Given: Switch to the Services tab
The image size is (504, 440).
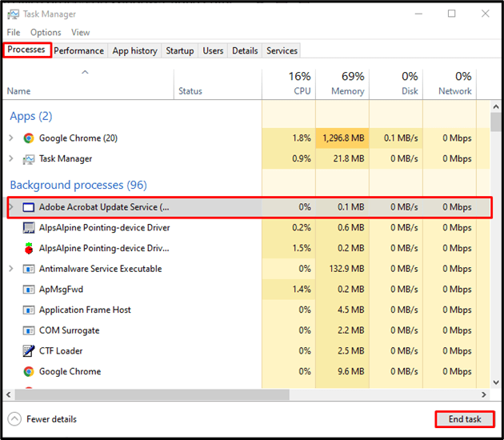Looking at the screenshot, I should (x=282, y=50).
